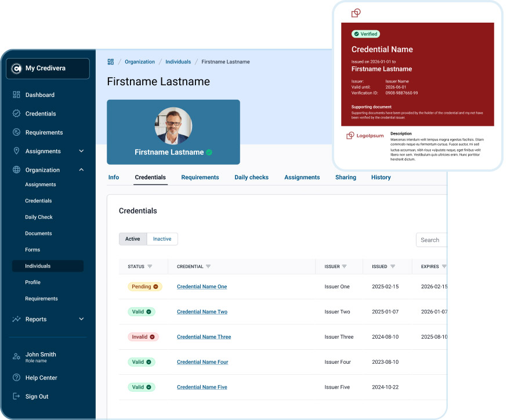The width and height of the screenshot is (525, 420).
Task: Click the Search input field
Action: pos(432,240)
